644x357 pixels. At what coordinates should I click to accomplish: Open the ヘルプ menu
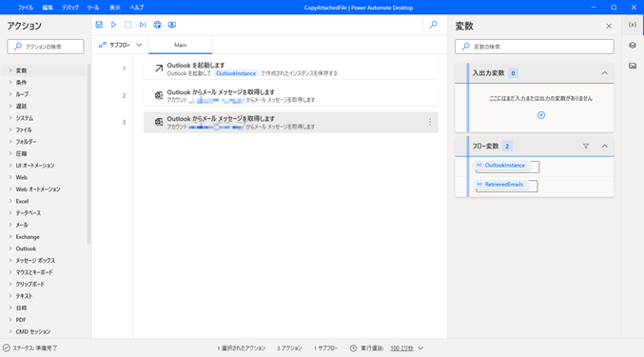click(x=137, y=8)
